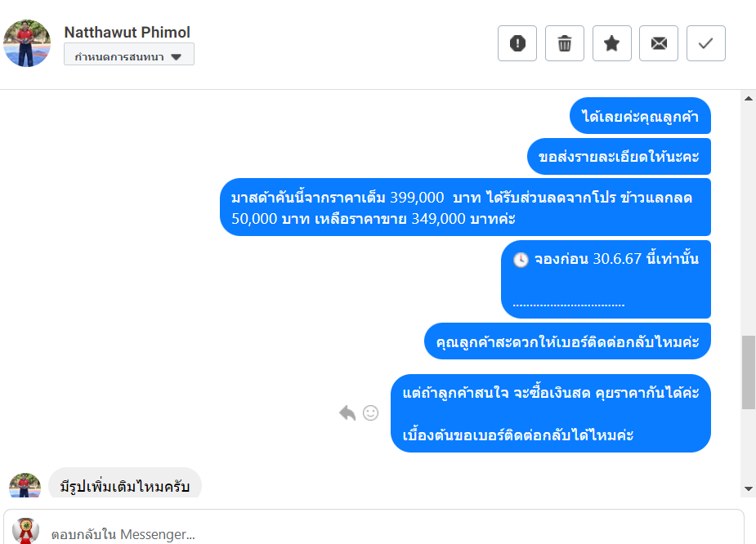Image resolution: width=756 pixels, height=544 pixels.
Task: Mark conversation unread with envelope icon
Action: tap(659, 43)
